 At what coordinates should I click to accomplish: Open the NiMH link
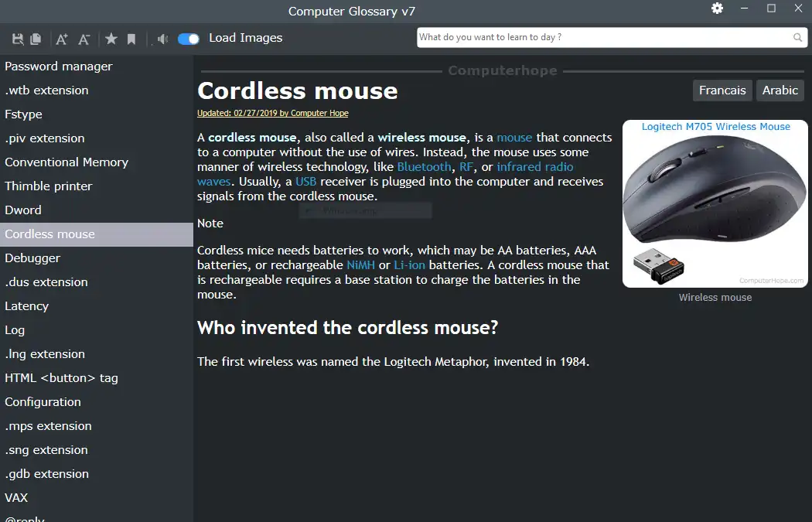coord(360,264)
